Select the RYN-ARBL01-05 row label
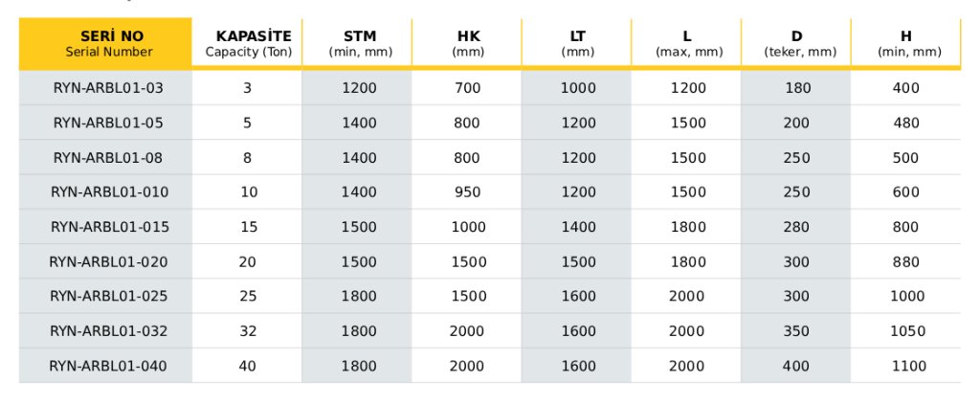 click(109, 124)
